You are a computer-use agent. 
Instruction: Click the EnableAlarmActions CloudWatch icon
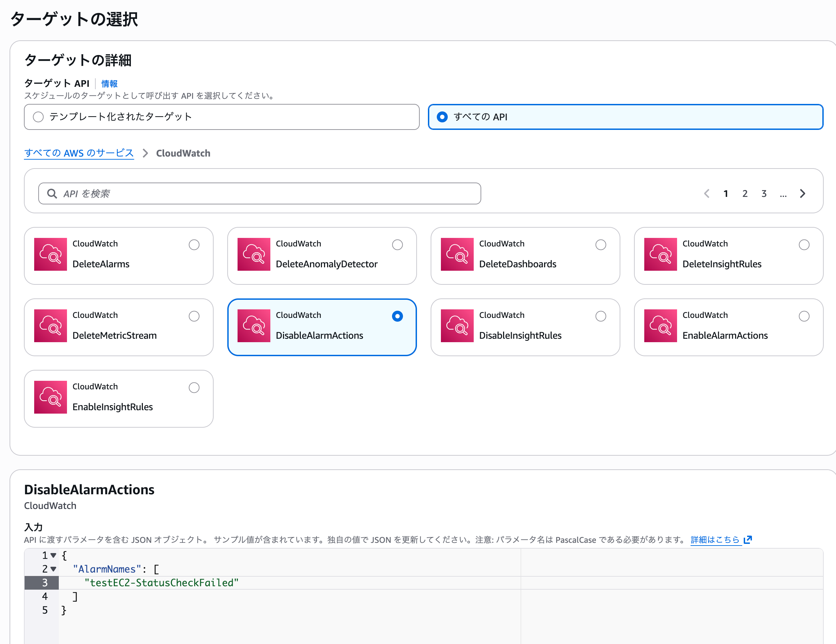click(x=660, y=325)
